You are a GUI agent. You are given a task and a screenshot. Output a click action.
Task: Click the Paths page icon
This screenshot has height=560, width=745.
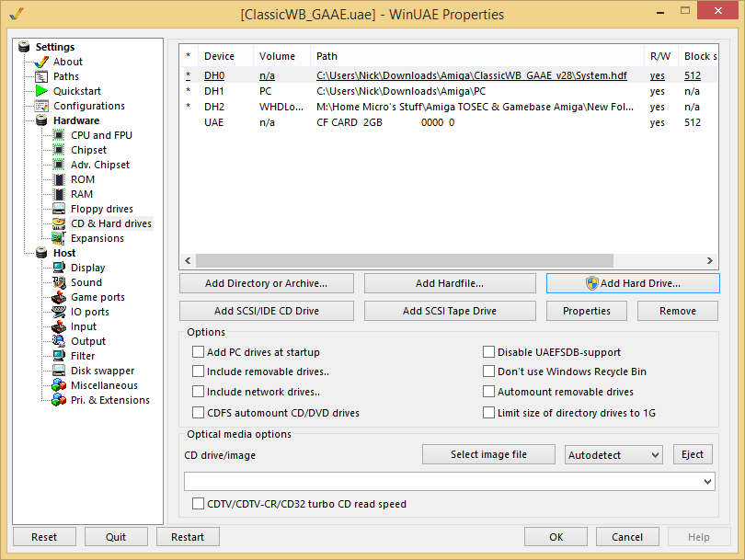(x=41, y=76)
